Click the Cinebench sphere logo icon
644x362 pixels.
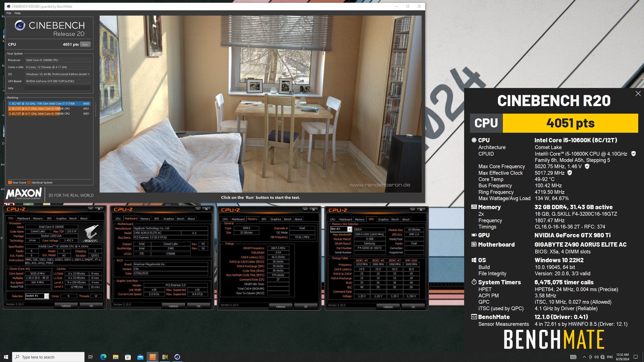tap(20, 25)
